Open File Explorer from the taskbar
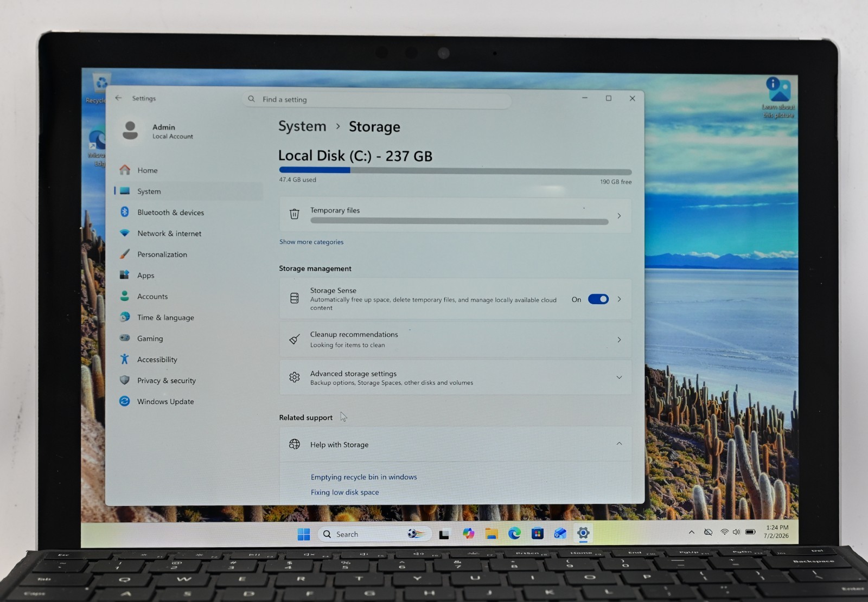868x602 pixels. pyautogui.click(x=492, y=534)
